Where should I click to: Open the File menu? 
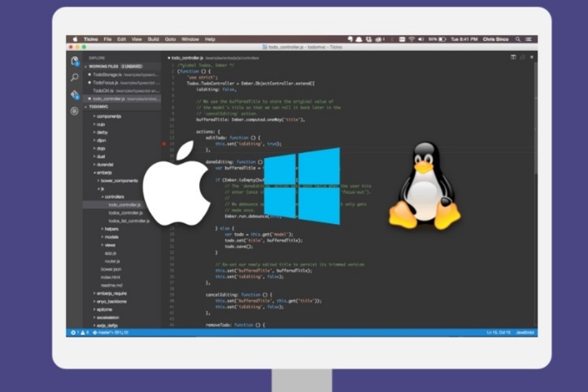click(108, 39)
